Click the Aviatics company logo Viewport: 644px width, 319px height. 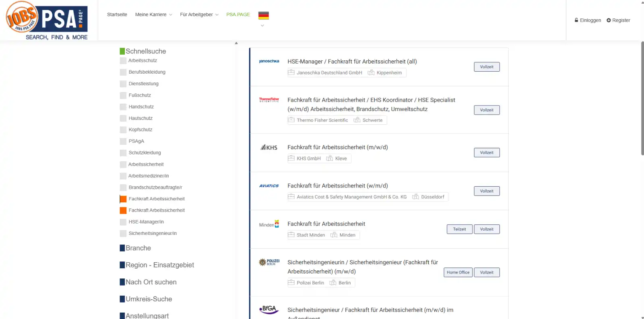[x=269, y=186]
